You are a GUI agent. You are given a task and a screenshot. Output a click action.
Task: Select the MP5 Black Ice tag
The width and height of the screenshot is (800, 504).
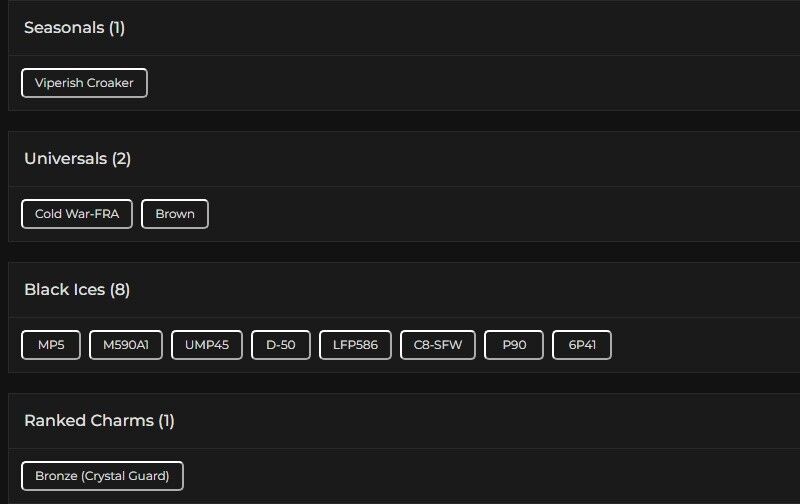[51, 345]
